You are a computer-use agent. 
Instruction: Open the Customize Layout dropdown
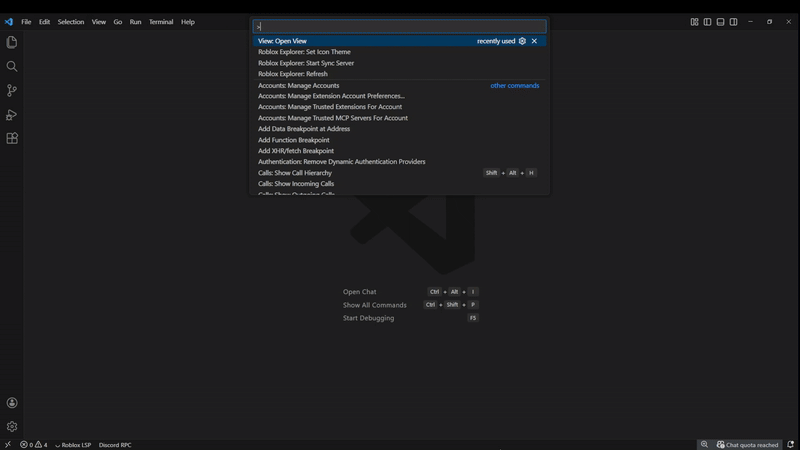point(694,21)
